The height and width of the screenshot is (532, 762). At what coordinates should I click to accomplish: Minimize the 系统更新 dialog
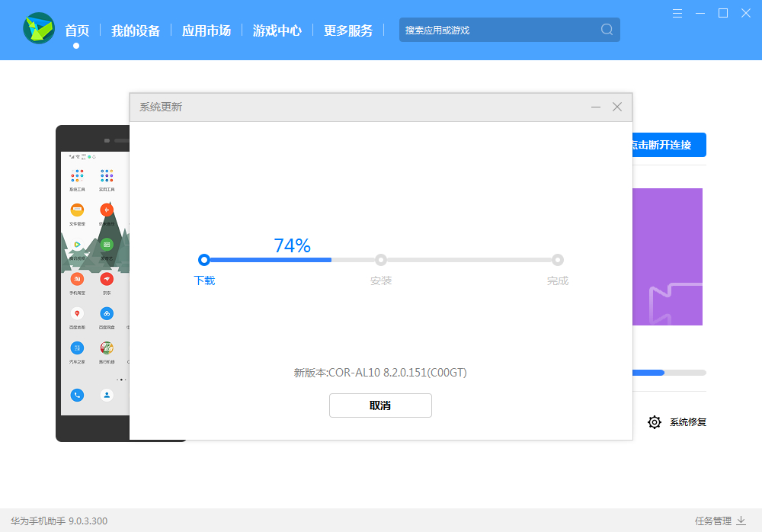coord(596,107)
